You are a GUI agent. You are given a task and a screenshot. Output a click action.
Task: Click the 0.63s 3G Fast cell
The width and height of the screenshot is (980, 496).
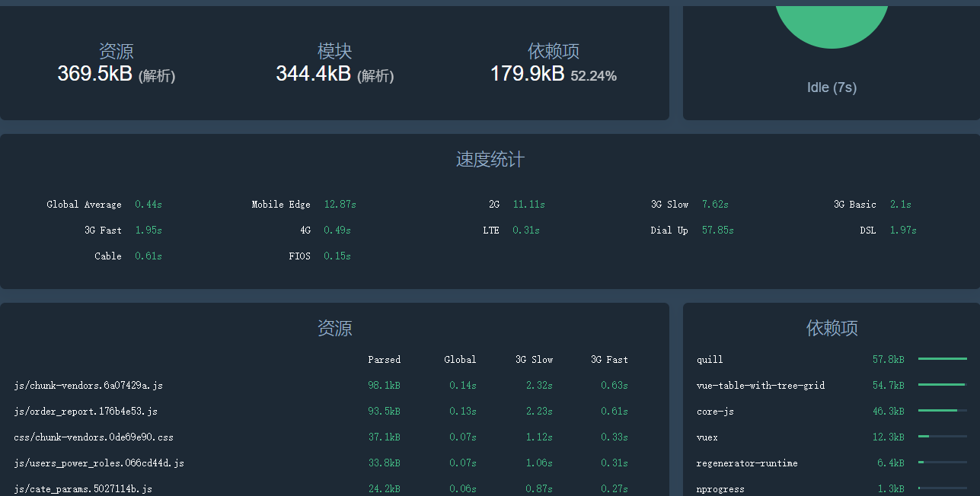(614, 386)
